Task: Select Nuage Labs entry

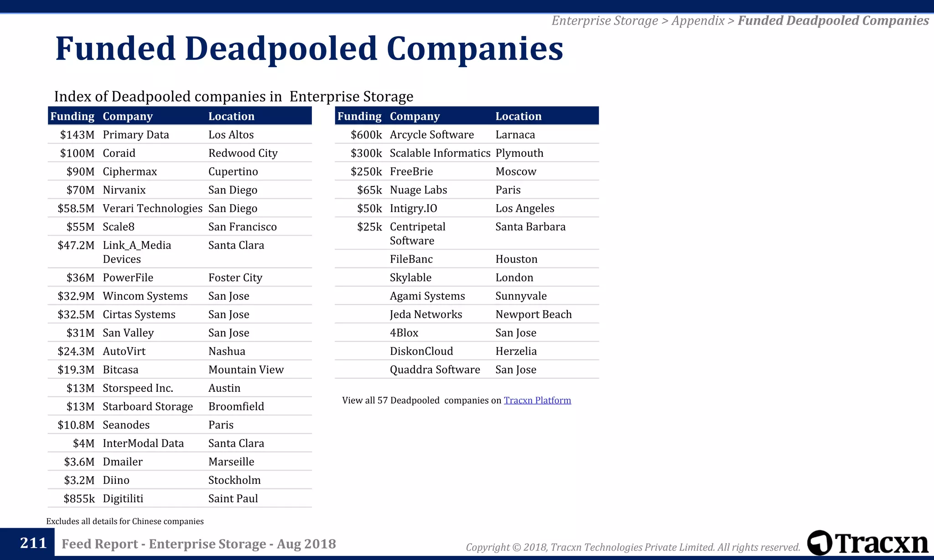Action: coord(419,190)
